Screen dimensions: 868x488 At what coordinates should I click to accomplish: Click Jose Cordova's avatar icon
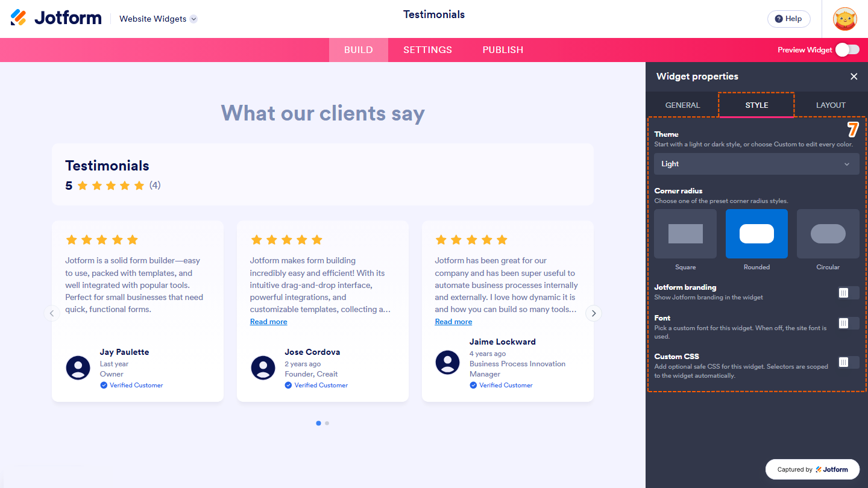point(263,368)
